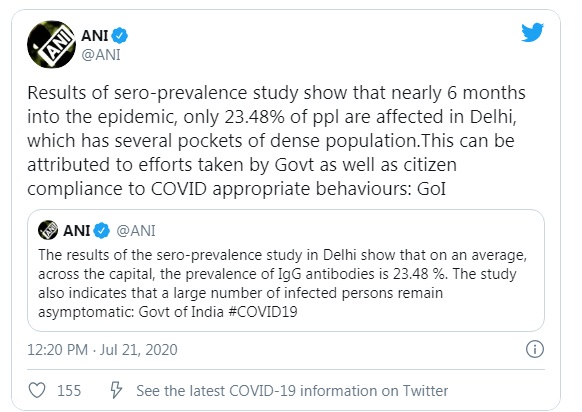582x412 pixels.
Task: Click the blue verified badge beside ANI
Action: click(120, 36)
